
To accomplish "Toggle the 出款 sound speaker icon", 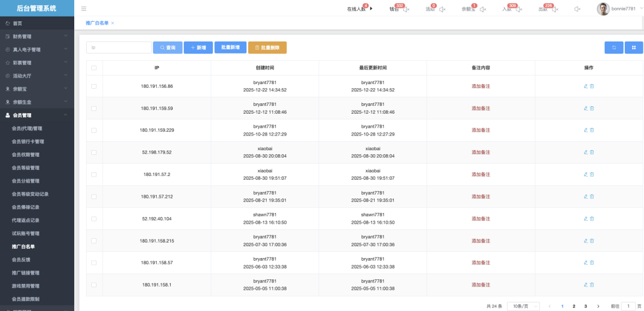I will click(x=555, y=9).
